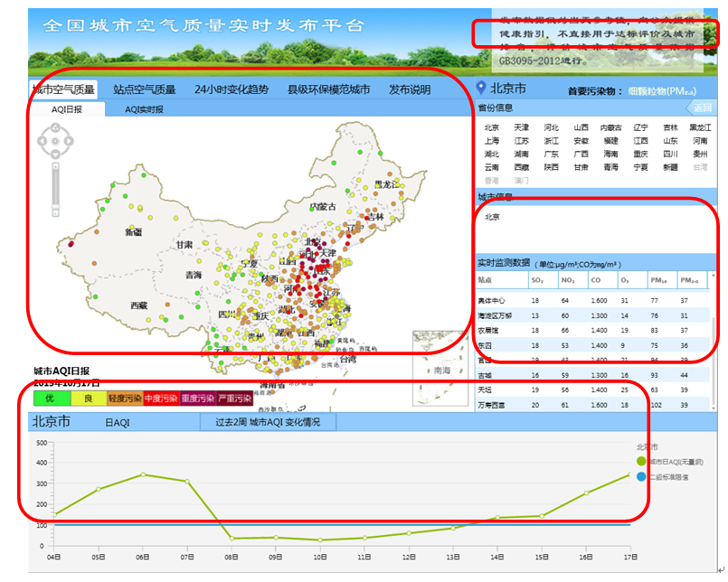Click the monitoring table scrollbar up arrow

(715, 276)
